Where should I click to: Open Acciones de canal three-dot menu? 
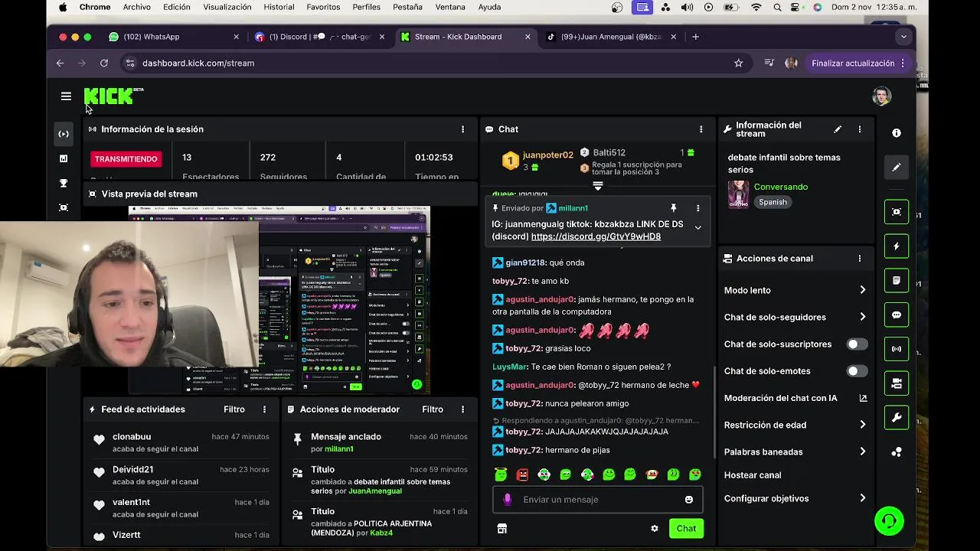pos(859,259)
